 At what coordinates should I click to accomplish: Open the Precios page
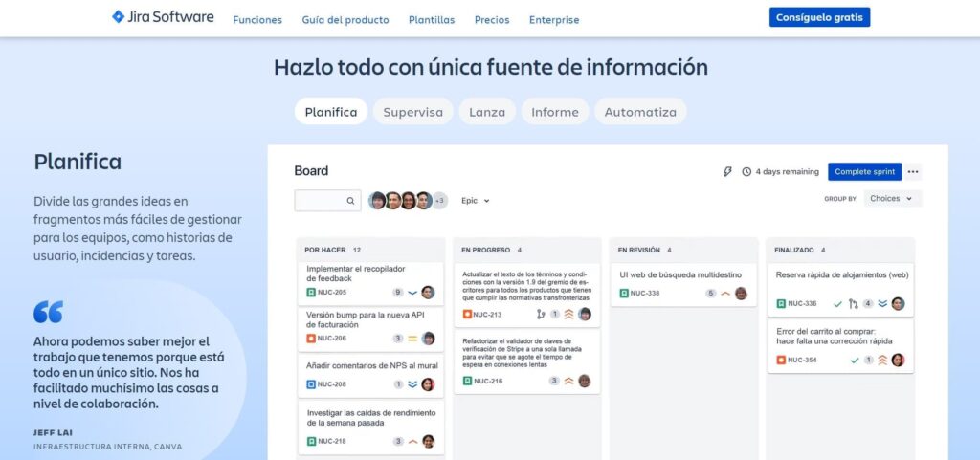492,20
